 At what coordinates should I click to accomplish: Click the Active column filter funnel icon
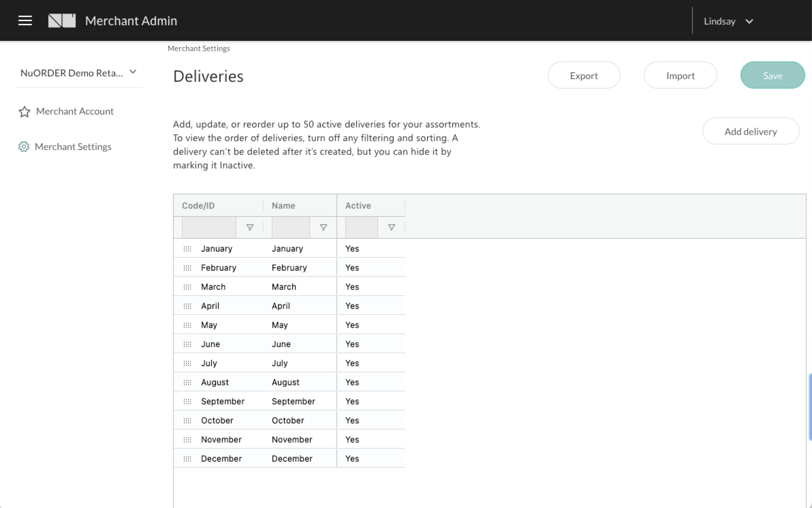(391, 227)
